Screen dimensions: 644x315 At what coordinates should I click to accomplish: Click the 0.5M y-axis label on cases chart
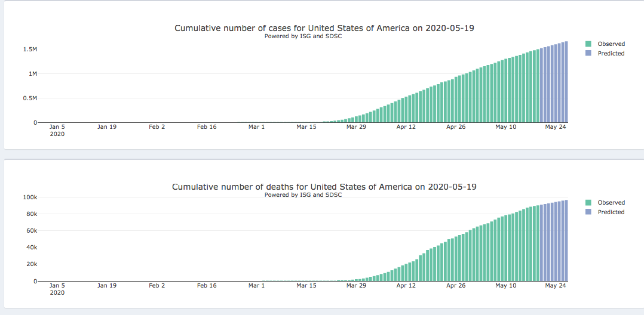tap(30, 98)
